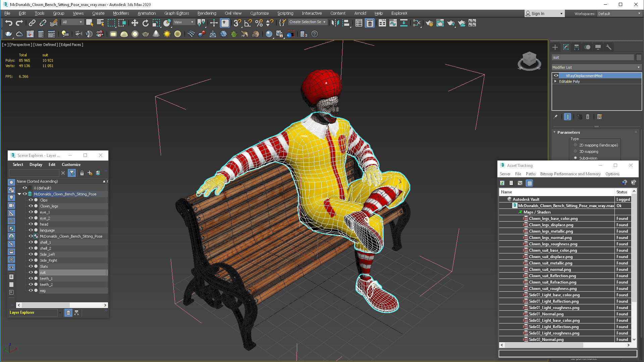Select Clown_suit_normal.png asset row
The width and height of the screenshot is (644, 362).
565,269
